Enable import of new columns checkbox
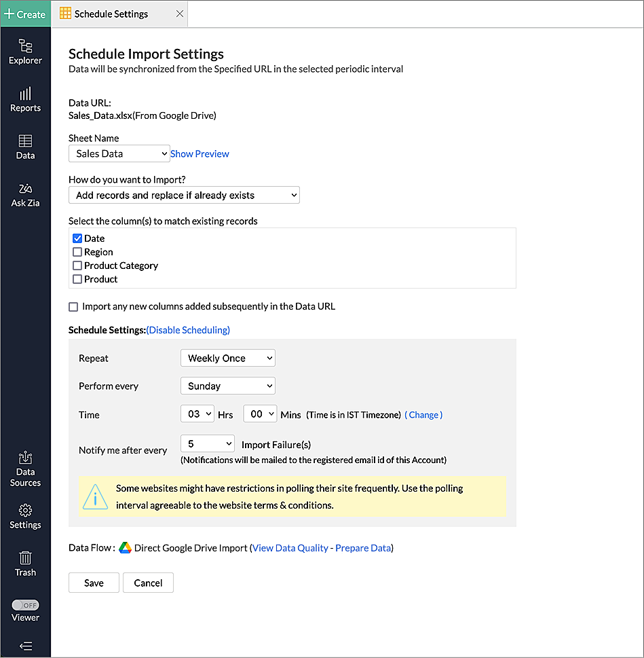The width and height of the screenshot is (644, 658). coord(73,307)
